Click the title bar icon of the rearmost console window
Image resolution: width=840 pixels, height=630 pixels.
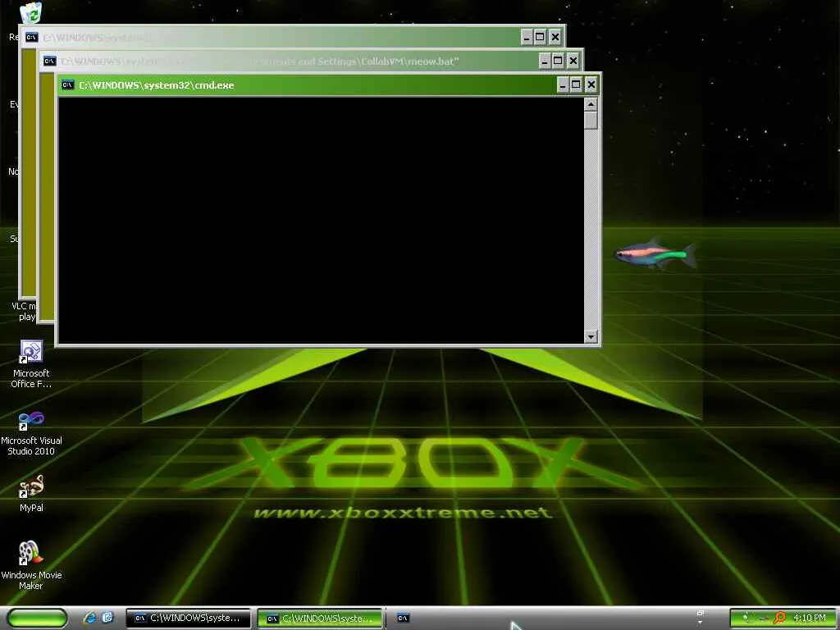[32, 37]
